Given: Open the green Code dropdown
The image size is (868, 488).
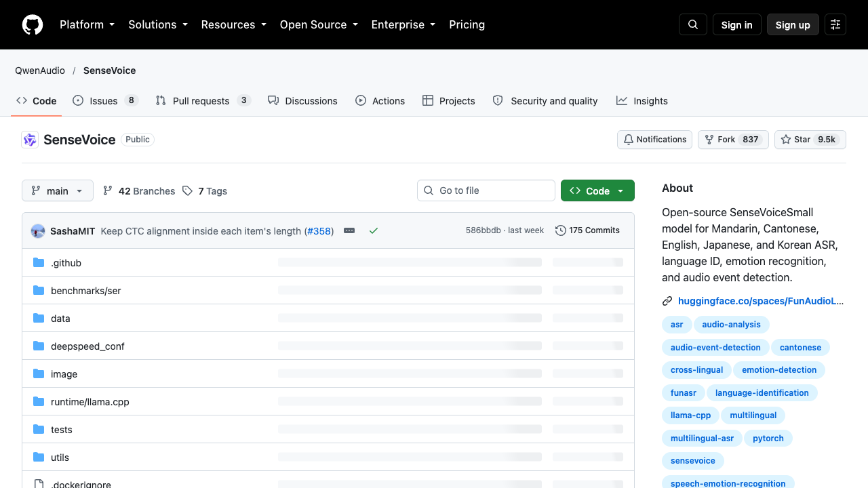Looking at the screenshot, I should click(597, 191).
